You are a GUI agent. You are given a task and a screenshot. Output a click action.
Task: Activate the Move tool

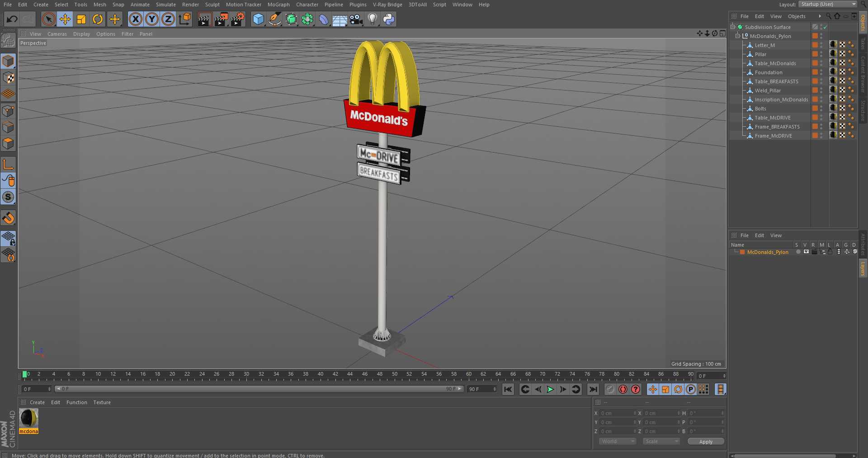tap(65, 19)
